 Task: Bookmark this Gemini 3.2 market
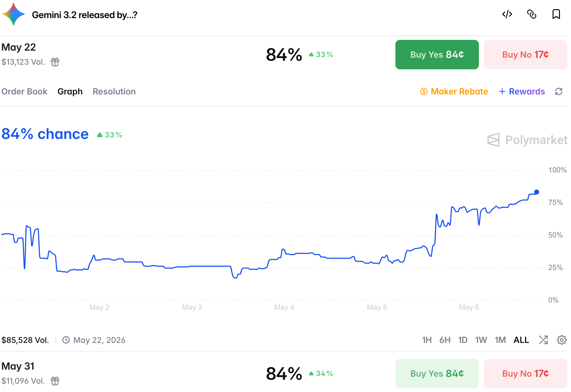(x=556, y=14)
